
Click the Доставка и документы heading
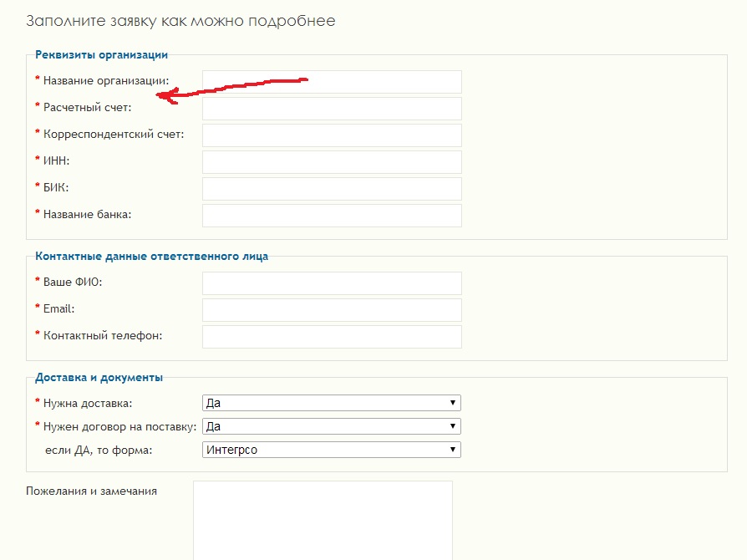[x=99, y=377]
